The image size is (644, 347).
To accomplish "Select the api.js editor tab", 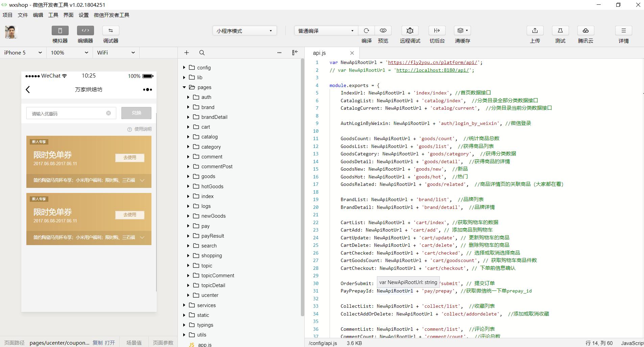I will coord(319,53).
